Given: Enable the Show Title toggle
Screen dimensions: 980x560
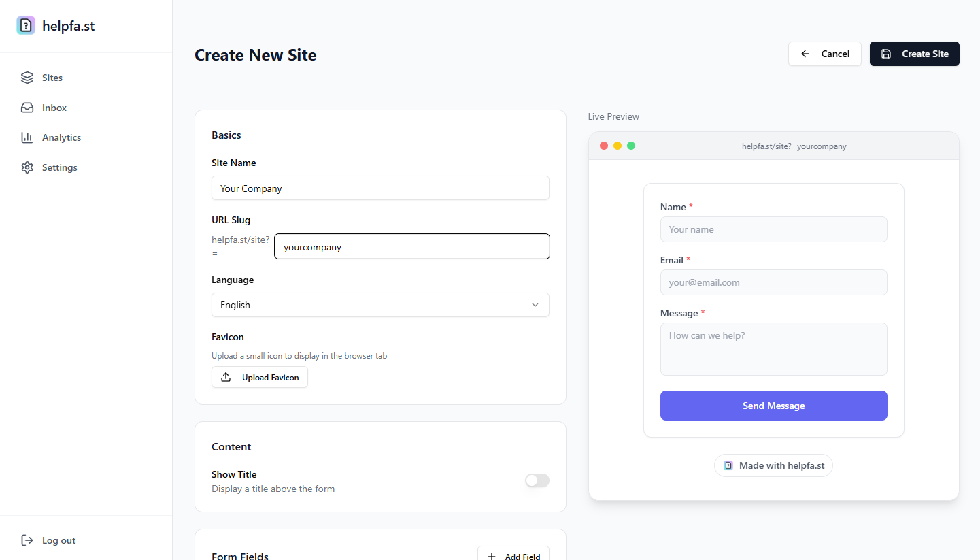Looking at the screenshot, I should coord(537,480).
